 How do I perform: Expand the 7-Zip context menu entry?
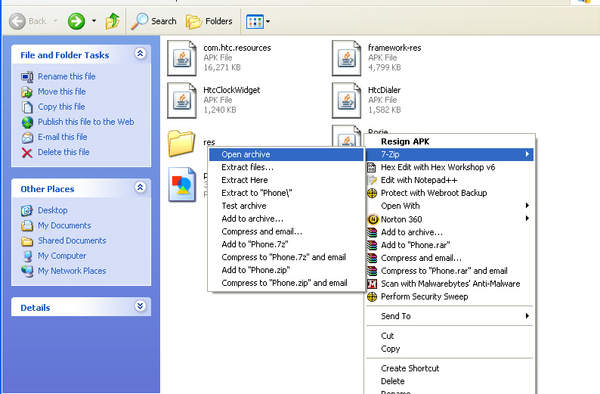click(x=450, y=155)
